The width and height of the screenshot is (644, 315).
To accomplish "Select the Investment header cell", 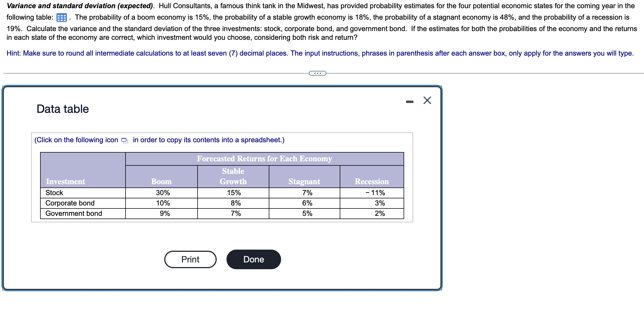I will [x=65, y=181].
